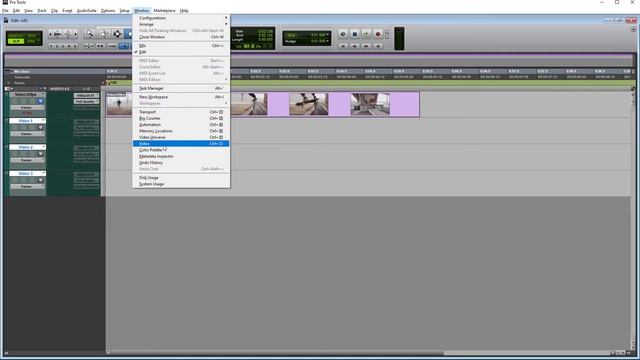Open video format dropdown on Video30fps track
The image size is (640, 360).
(x=87, y=96)
